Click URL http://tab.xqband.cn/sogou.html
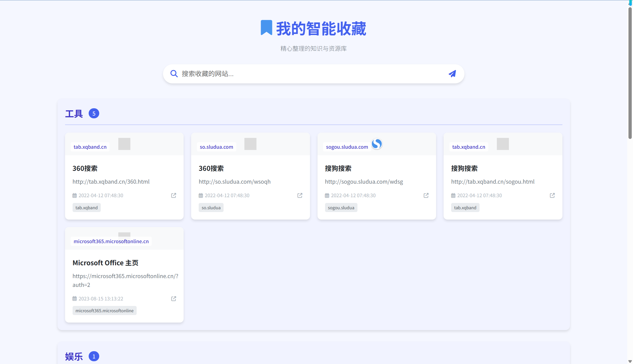 pyautogui.click(x=493, y=182)
